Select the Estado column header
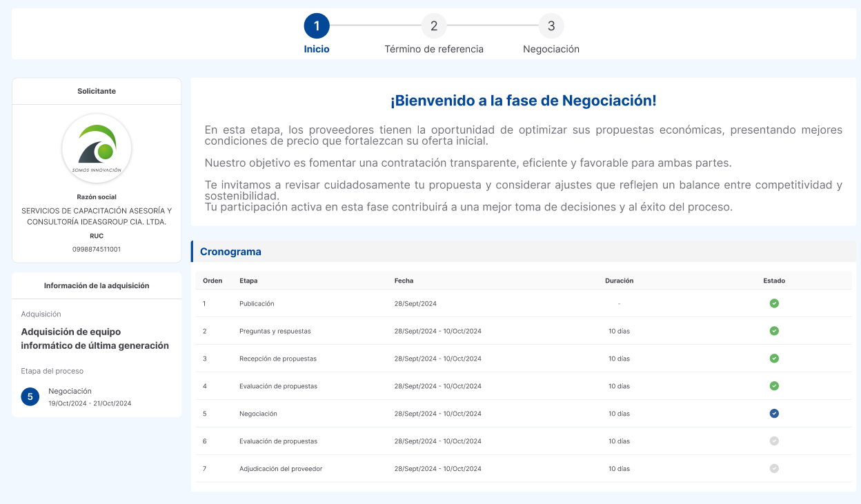The height and width of the screenshot is (504, 861). tap(774, 281)
